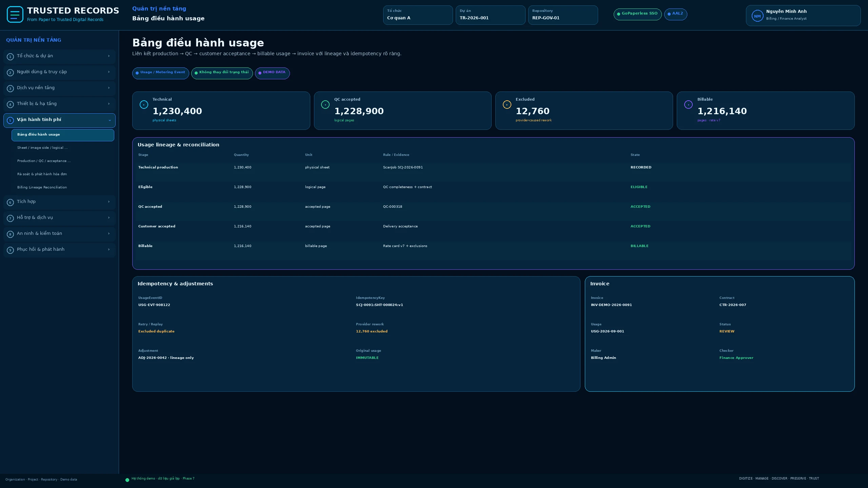The image size is (868, 488).
Task: Click number 3 icon beside Dịch vụ nền tảng
Action: pos(10,88)
